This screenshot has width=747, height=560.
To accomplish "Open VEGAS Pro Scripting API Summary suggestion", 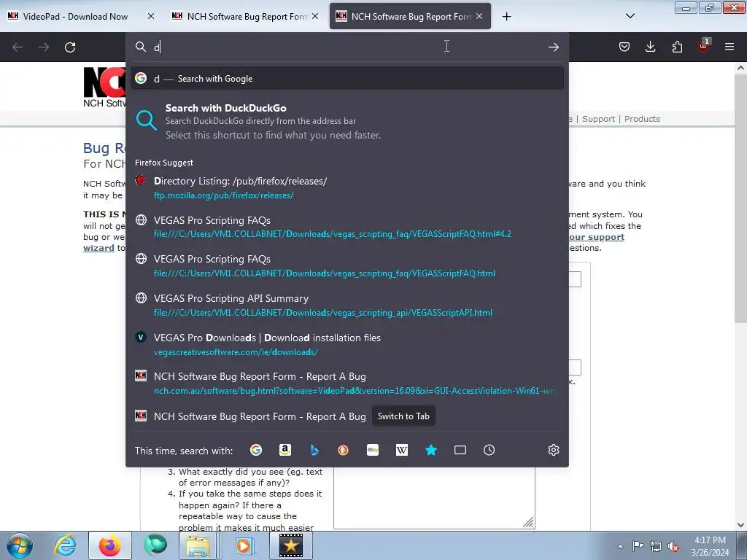I will click(347, 306).
